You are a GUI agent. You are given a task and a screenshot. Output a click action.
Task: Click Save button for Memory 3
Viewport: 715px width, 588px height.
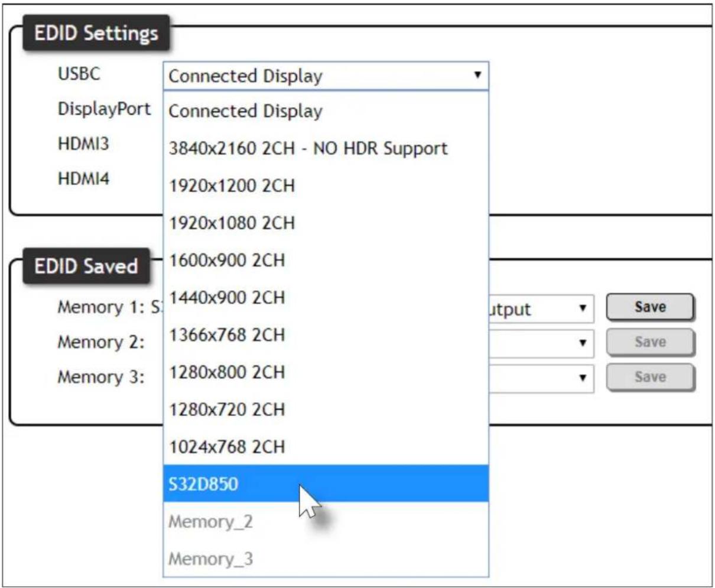coord(650,377)
